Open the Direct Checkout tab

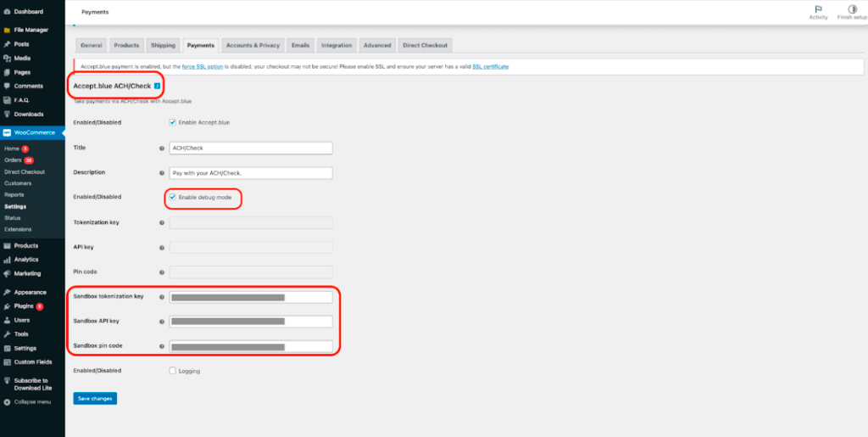click(426, 46)
